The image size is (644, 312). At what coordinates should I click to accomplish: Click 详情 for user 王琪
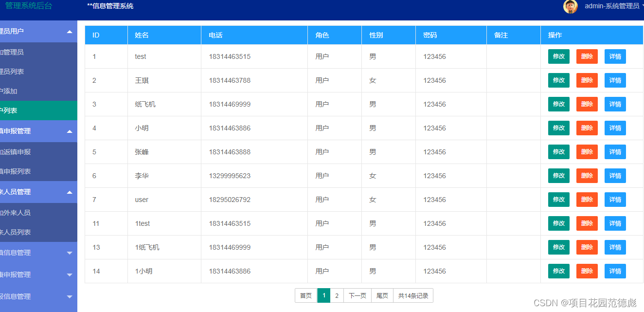point(615,80)
